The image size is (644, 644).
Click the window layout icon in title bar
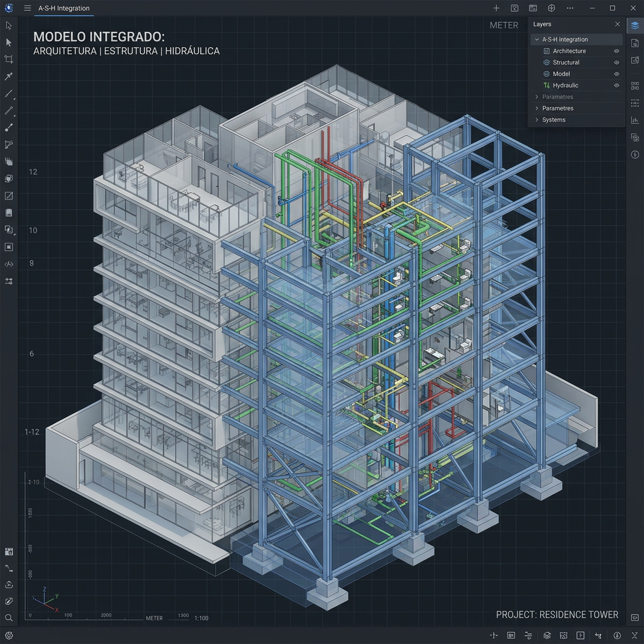(x=533, y=8)
